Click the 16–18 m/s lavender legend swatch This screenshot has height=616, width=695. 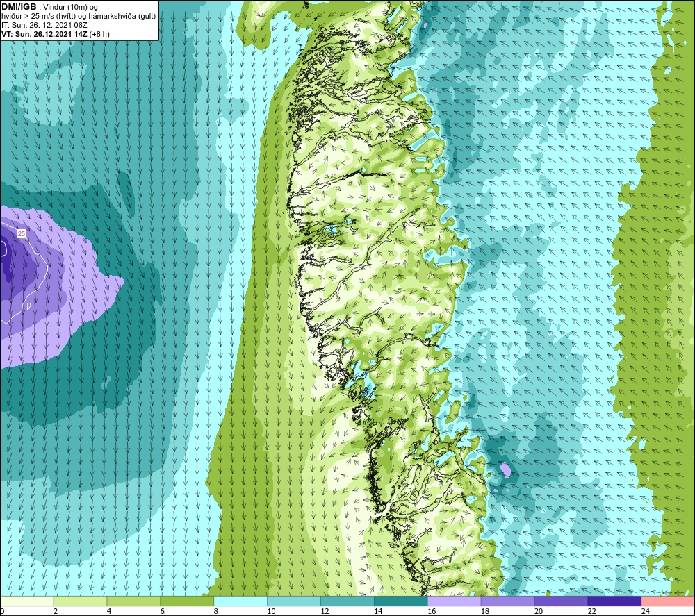(455, 601)
